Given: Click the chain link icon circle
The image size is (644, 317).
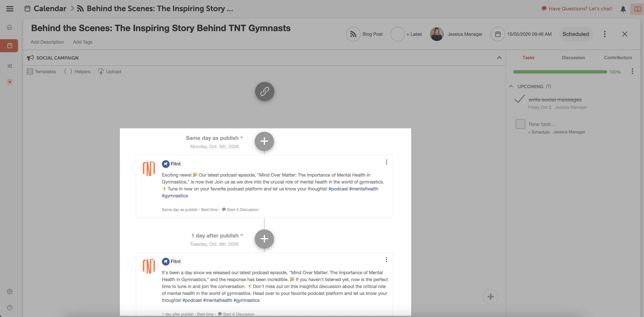Looking at the screenshot, I should point(265,91).
